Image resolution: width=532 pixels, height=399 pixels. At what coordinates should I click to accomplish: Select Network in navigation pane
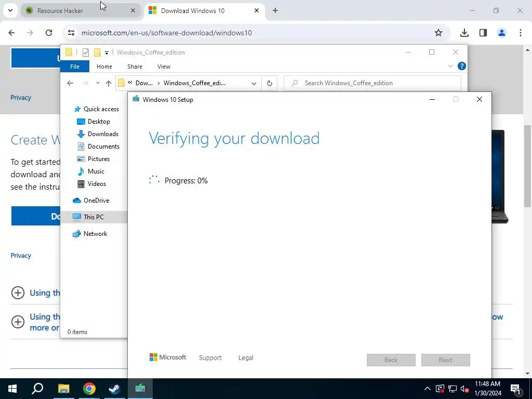coord(90,234)
